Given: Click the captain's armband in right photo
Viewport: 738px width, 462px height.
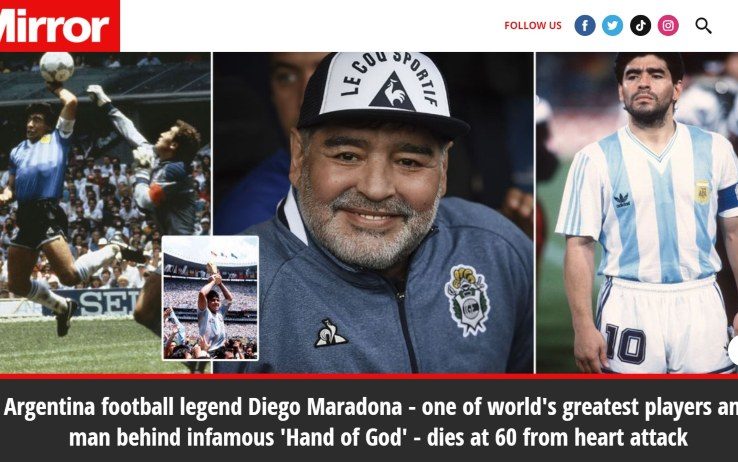Looking at the screenshot, I should click(730, 199).
